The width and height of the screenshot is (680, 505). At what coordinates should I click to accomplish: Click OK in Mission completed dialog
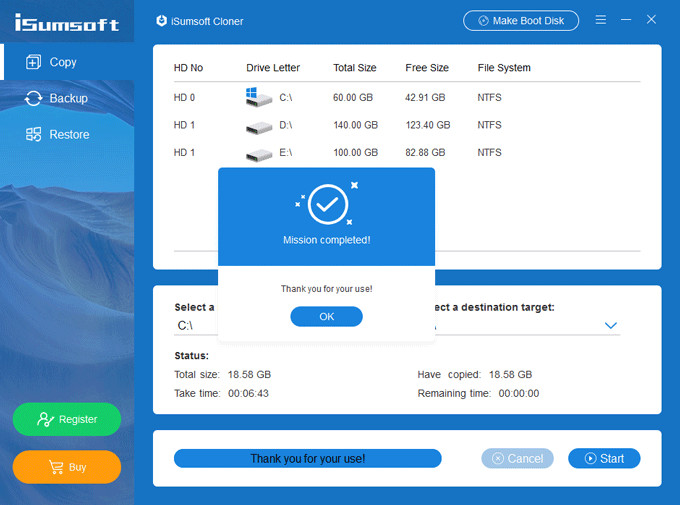pyautogui.click(x=326, y=316)
